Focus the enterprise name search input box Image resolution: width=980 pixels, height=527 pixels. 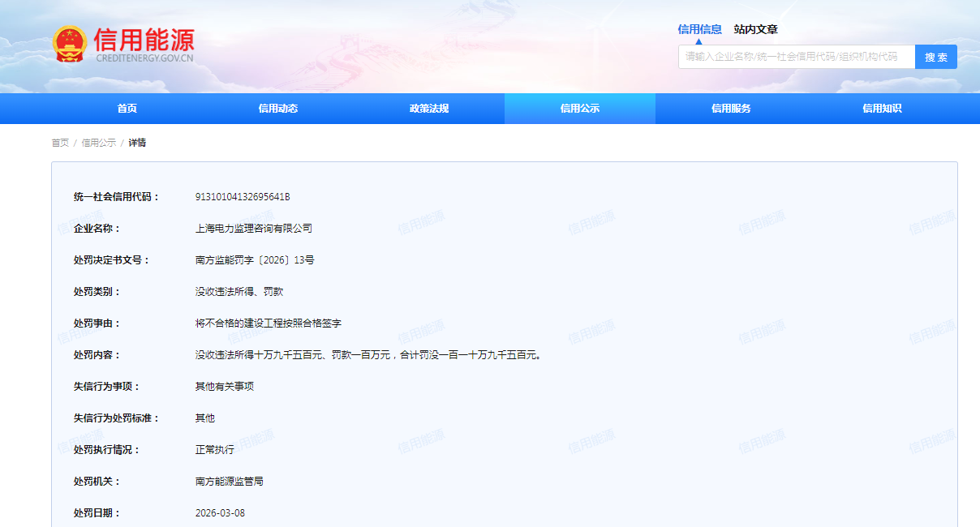(796, 57)
